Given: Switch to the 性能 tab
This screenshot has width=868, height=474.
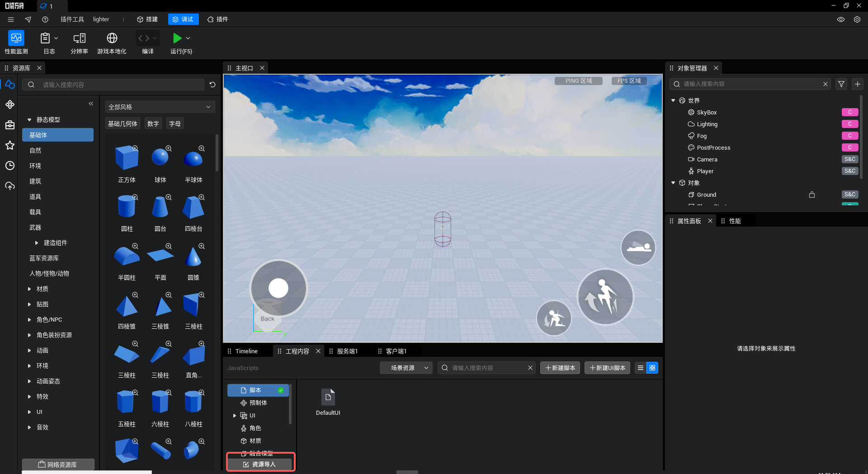Looking at the screenshot, I should click(735, 221).
